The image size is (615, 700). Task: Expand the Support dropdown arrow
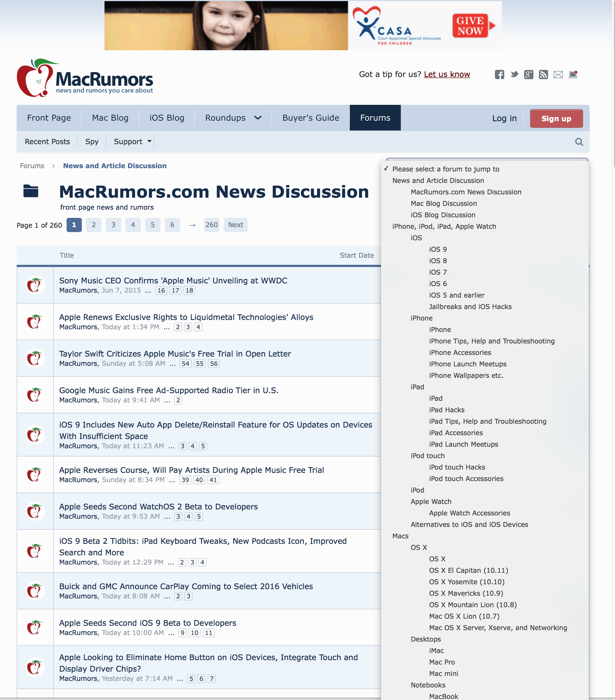tap(149, 141)
